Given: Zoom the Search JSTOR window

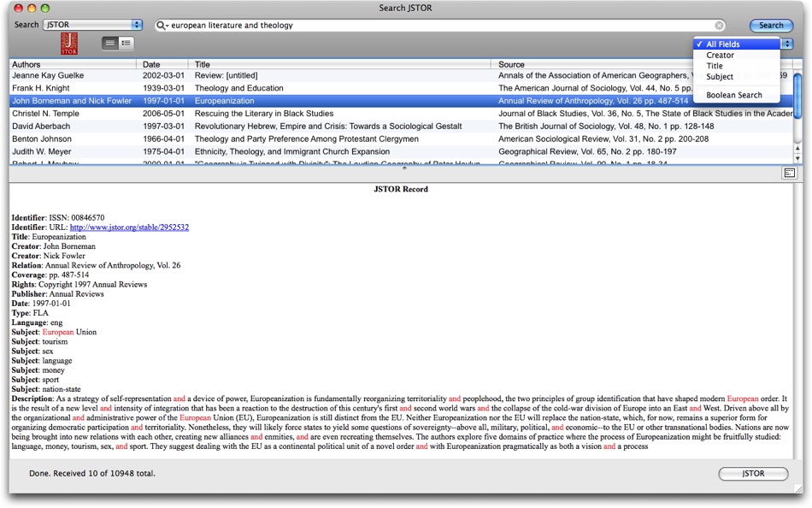Looking at the screenshot, I should click(x=45, y=9).
